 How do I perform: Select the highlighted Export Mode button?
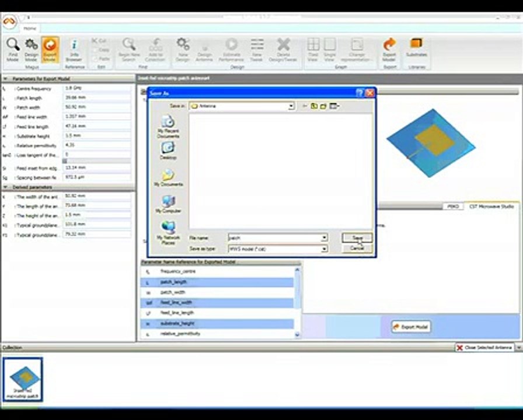pyautogui.click(x=50, y=50)
